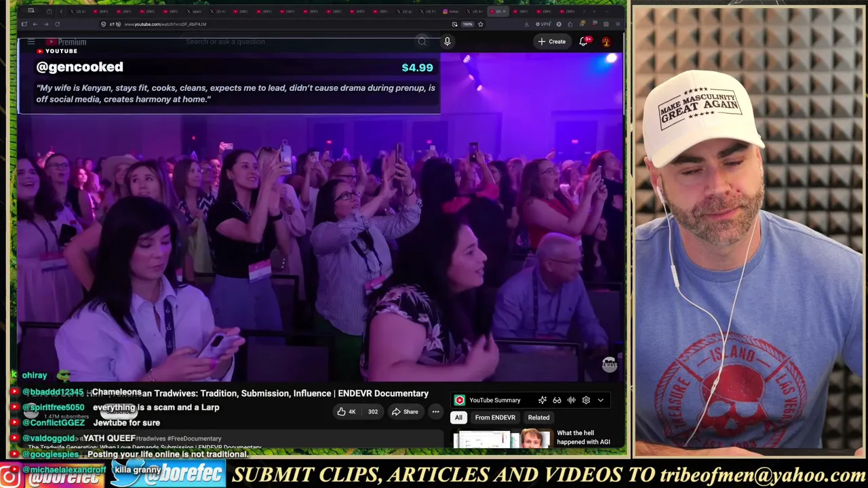The height and width of the screenshot is (488, 868).
Task: Open a new browser tab
Action: coord(595,12)
